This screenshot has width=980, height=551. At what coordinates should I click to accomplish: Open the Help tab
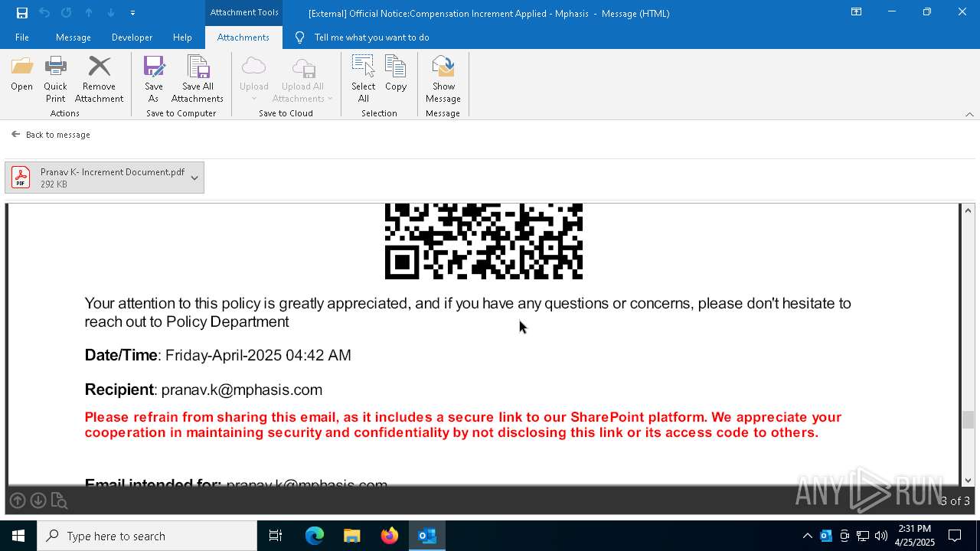click(x=182, y=37)
